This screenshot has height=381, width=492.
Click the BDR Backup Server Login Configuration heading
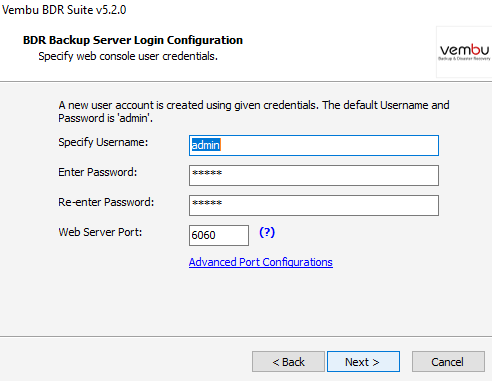(x=133, y=40)
